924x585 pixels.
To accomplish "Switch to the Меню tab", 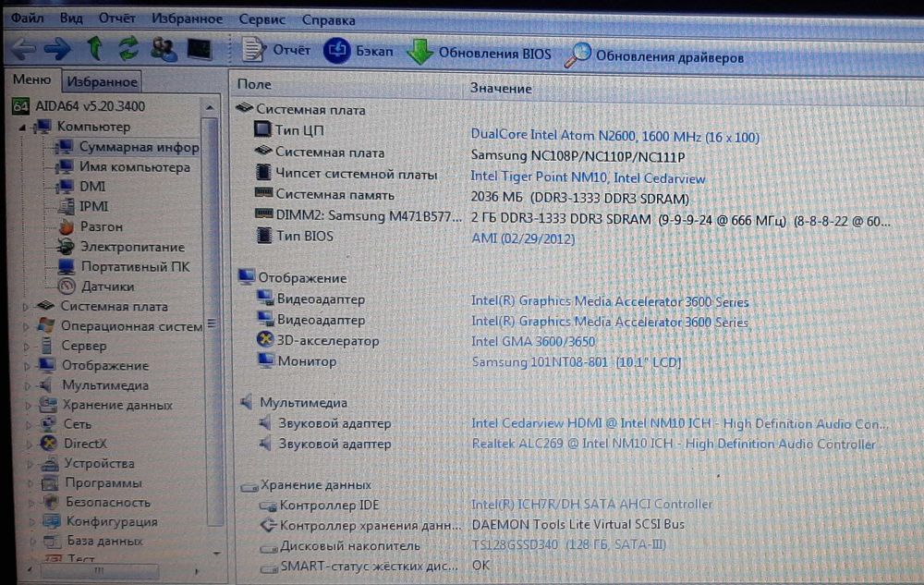I will [x=31, y=79].
